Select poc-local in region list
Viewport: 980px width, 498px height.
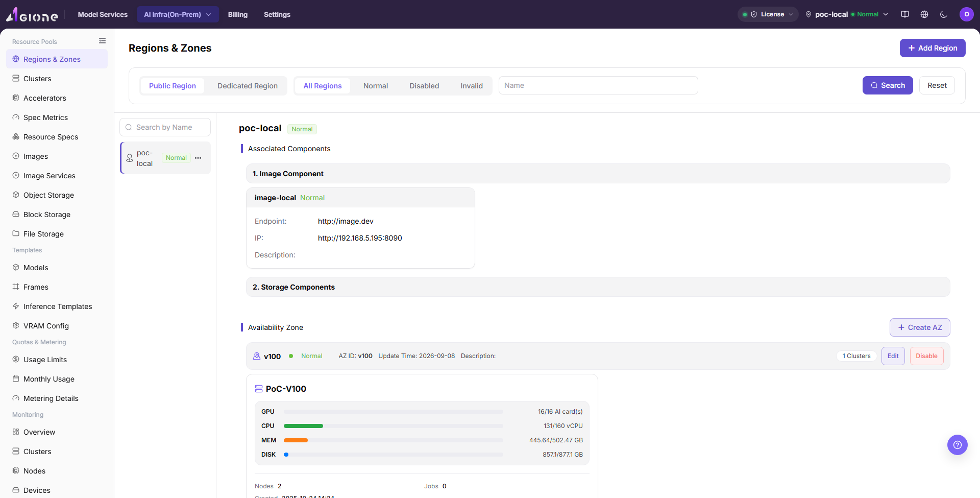165,158
